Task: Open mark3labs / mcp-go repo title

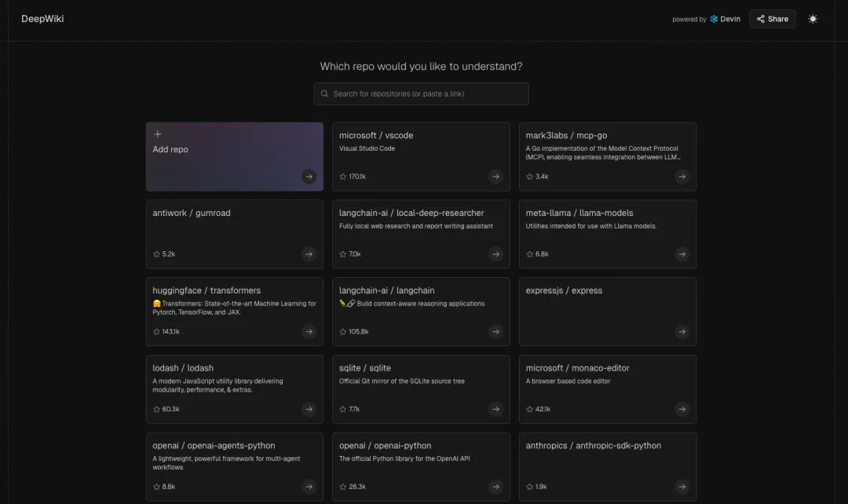Action: [x=566, y=135]
